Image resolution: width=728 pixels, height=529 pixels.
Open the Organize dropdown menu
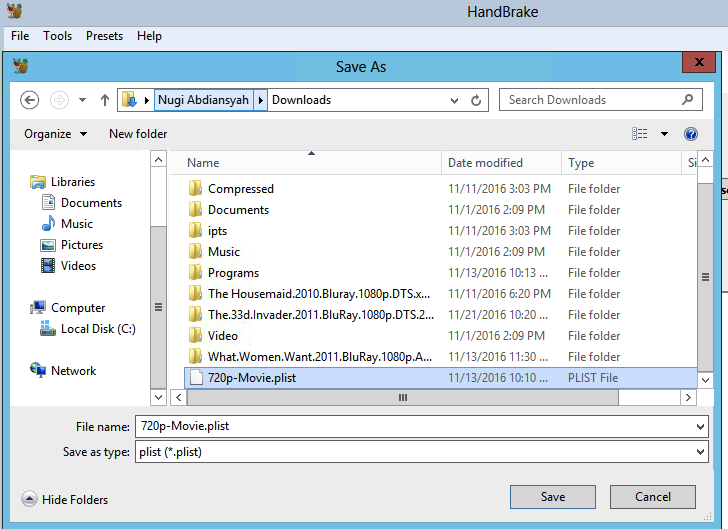56,134
